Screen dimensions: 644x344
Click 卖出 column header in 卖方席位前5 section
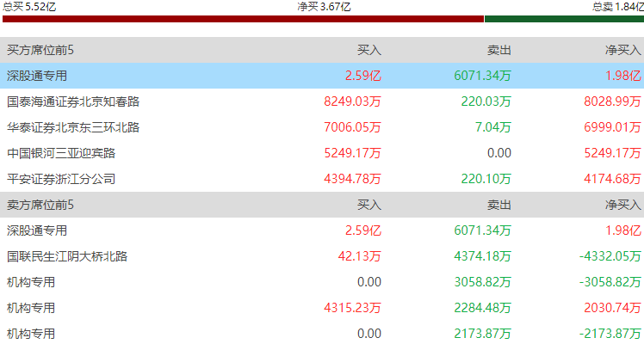point(499,205)
